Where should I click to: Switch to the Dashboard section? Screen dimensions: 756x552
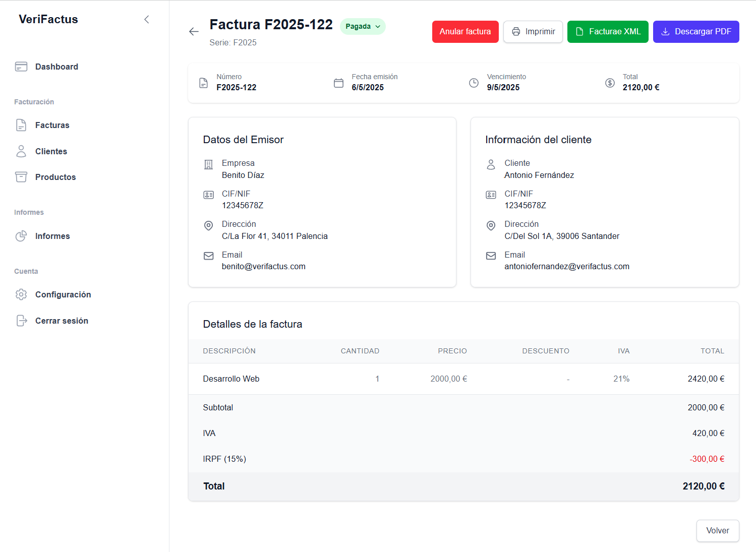[56, 66]
